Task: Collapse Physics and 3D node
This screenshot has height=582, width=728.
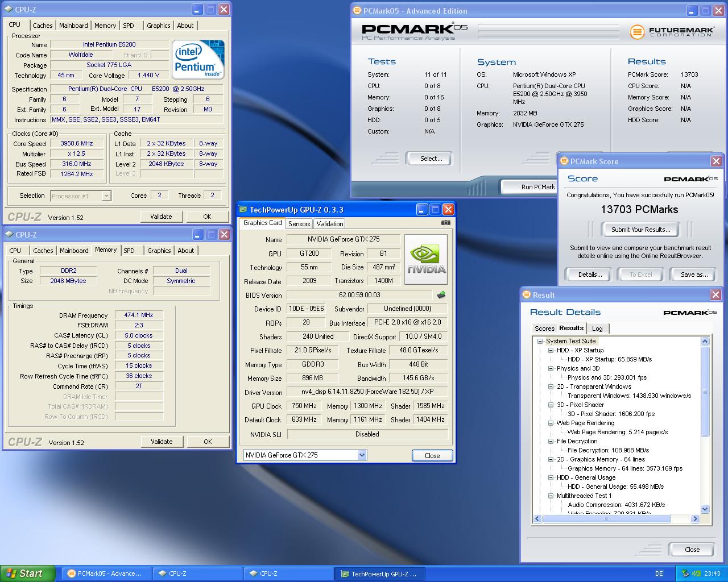Action: tap(551, 368)
